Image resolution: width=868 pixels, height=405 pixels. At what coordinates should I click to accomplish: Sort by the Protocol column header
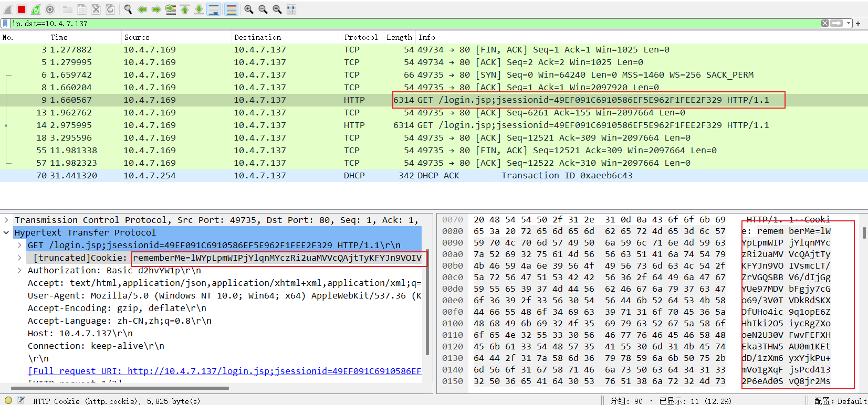coord(363,37)
